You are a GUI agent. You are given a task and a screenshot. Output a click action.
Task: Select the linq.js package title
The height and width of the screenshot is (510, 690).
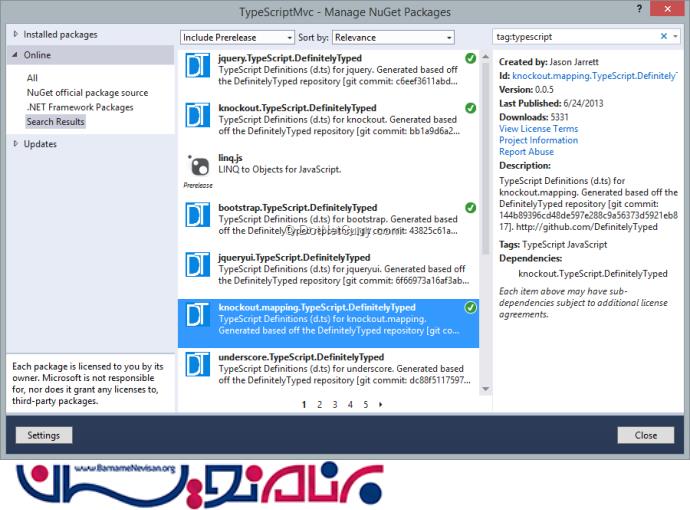click(230, 158)
